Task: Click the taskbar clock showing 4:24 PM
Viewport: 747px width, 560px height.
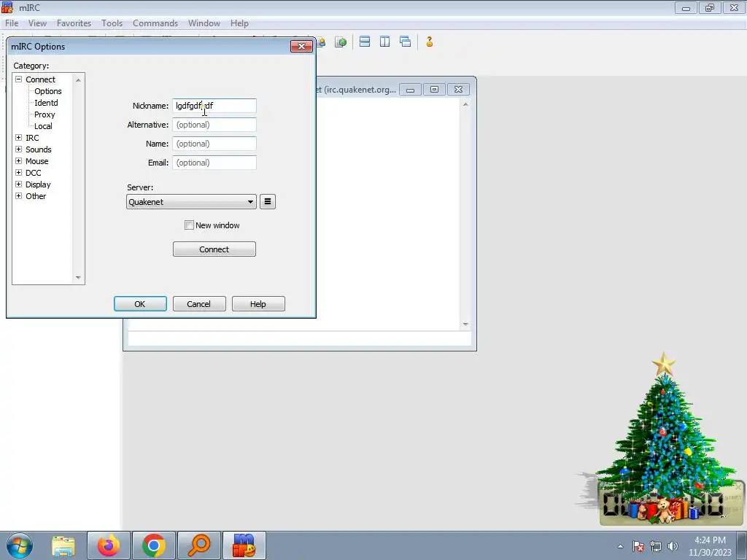Action: [710, 546]
